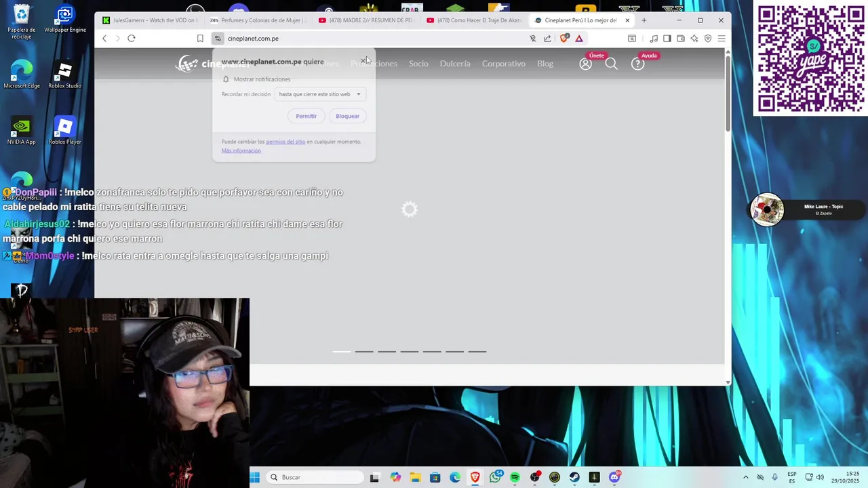Click the music note playlist icon
This screenshot has width=868, height=488.
click(x=654, y=39)
